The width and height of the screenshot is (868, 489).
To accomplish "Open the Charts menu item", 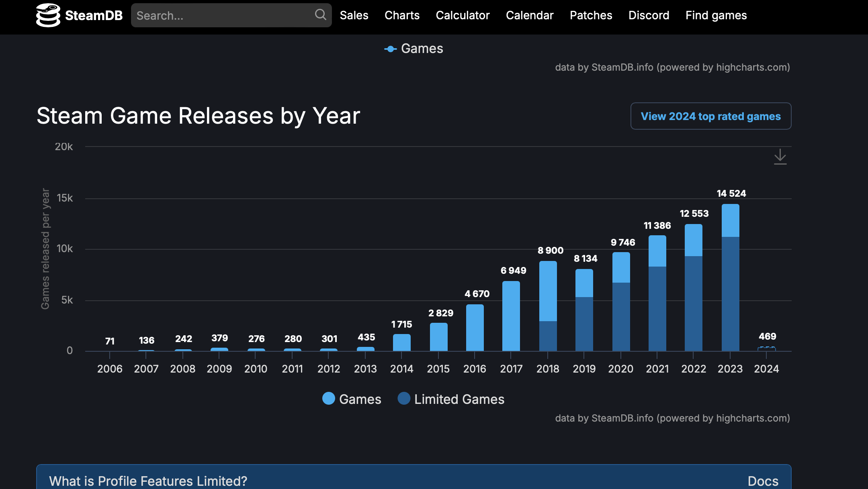I will tap(402, 15).
